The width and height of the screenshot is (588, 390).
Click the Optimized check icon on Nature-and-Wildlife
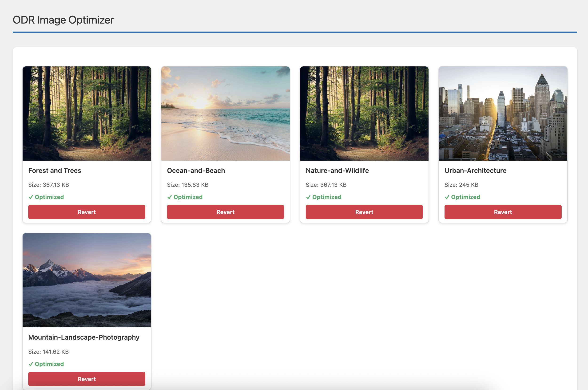(308, 197)
